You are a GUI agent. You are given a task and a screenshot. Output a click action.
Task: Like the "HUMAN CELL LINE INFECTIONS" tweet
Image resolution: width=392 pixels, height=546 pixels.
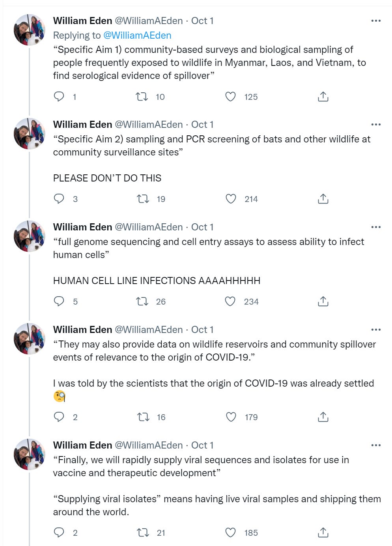click(x=230, y=301)
